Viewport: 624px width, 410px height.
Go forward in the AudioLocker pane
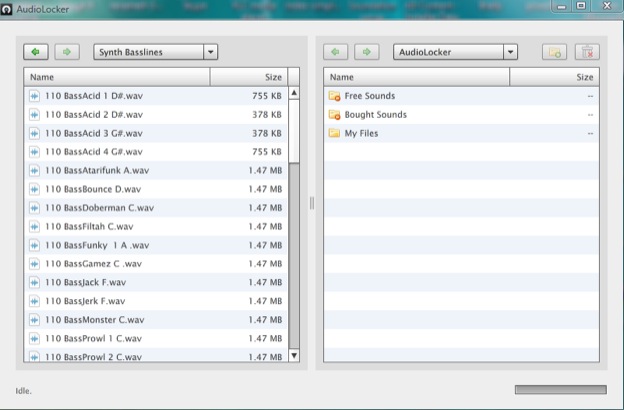click(x=367, y=52)
